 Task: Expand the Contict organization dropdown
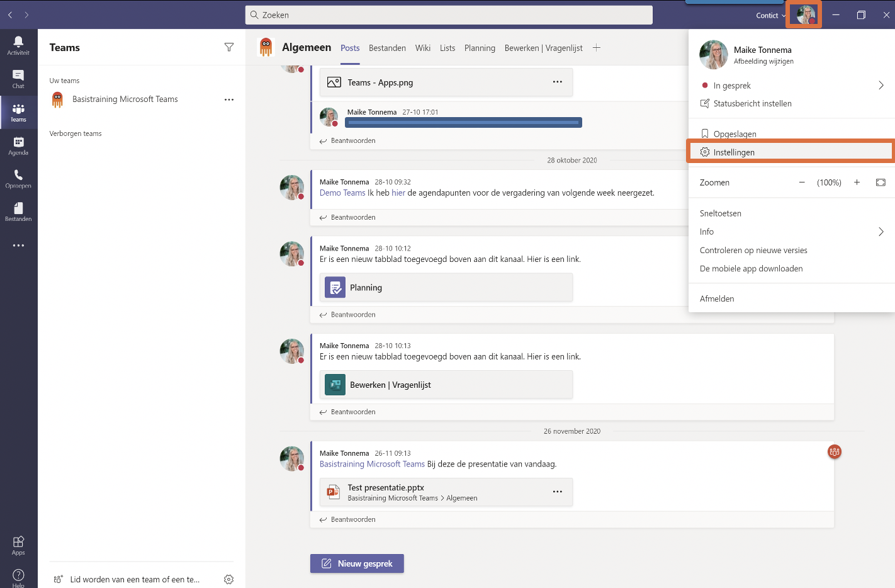[x=770, y=16]
